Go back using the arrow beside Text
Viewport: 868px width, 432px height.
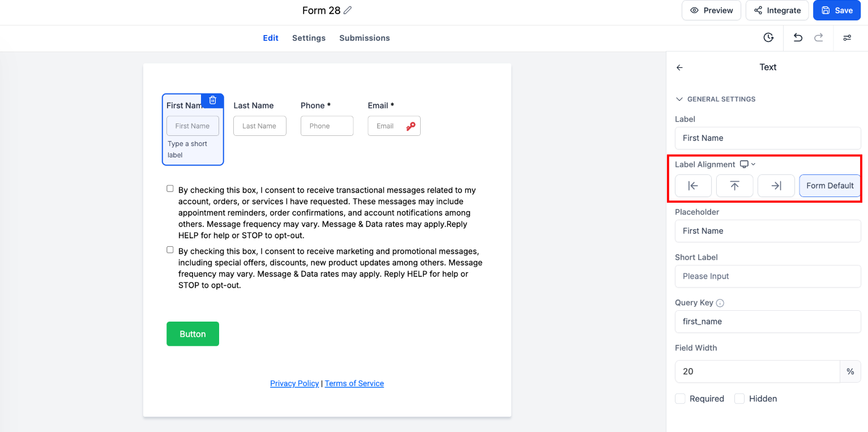(x=679, y=67)
